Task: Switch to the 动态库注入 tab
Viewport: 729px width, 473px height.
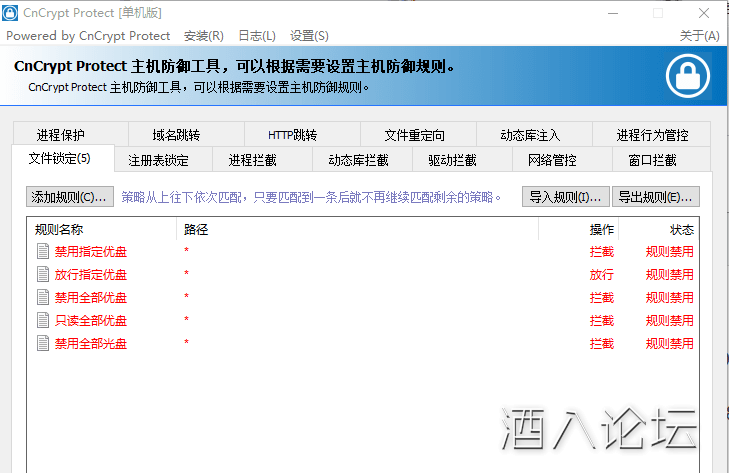Action: coord(534,134)
